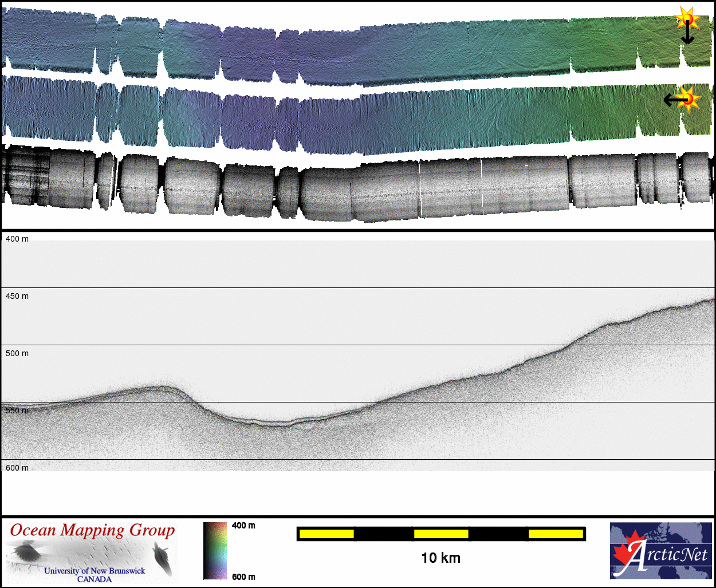Viewport: 716px width, 588px height.
Task: Click the 550 m depth axis label
Action: (x=17, y=411)
